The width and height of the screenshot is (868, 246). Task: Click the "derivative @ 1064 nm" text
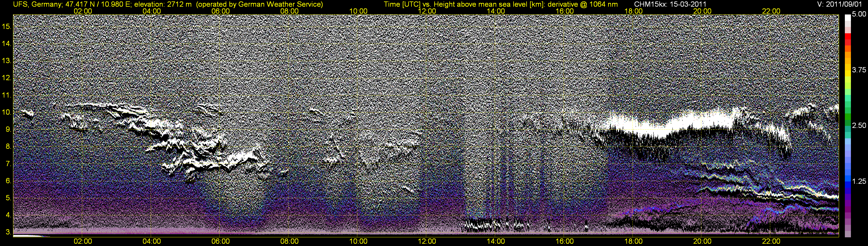[x=583, y=4]
